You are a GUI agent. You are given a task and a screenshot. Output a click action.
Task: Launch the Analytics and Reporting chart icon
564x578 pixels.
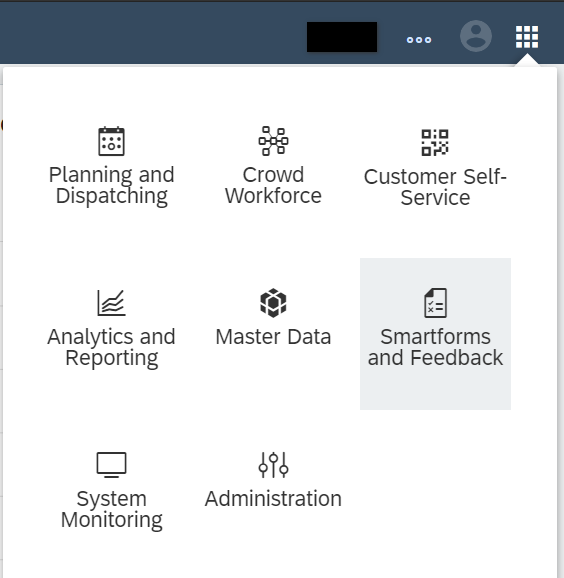click(111, 303)
